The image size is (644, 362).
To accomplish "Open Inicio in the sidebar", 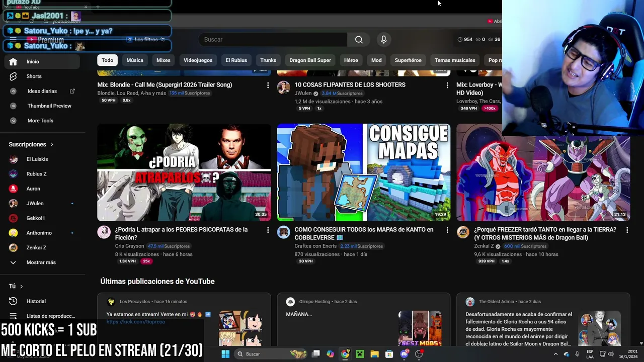I will [42, 61].
